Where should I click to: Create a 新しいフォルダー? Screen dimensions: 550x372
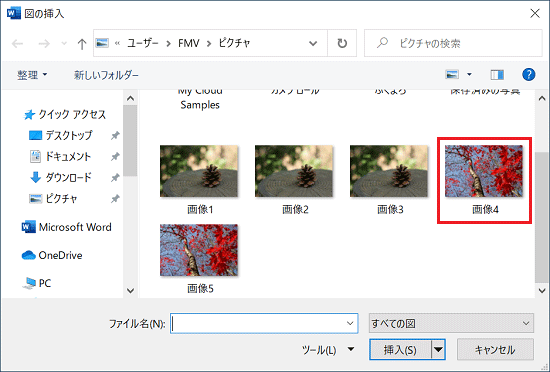[x=106, y=75]
